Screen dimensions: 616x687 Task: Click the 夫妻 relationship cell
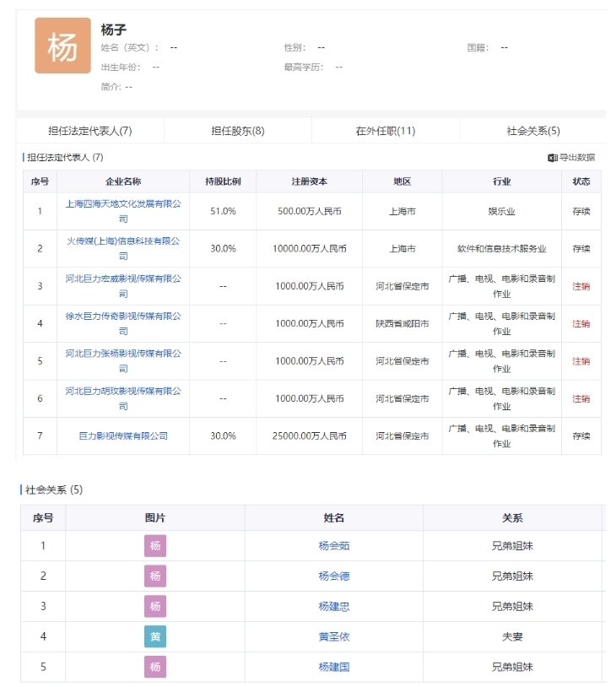coord(512,636)
